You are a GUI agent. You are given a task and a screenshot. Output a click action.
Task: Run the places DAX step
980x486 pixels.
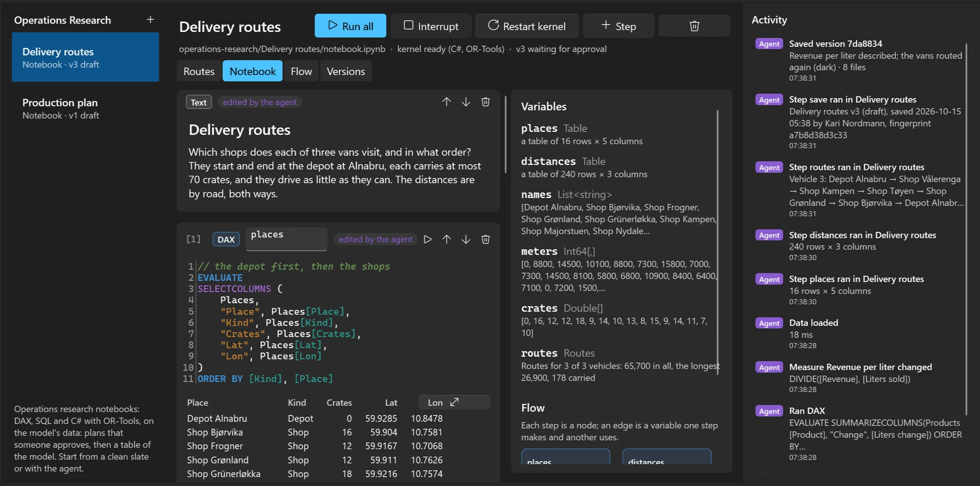(x=428, y=239)
